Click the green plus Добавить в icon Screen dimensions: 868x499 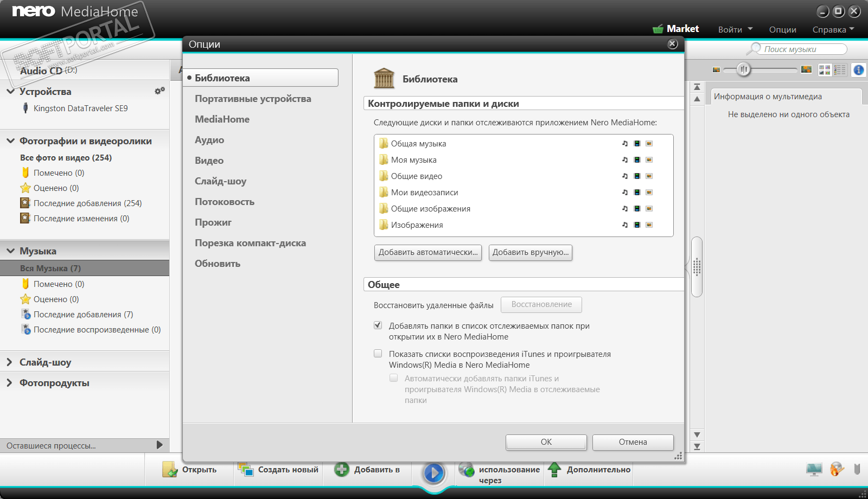pos(341,470)
